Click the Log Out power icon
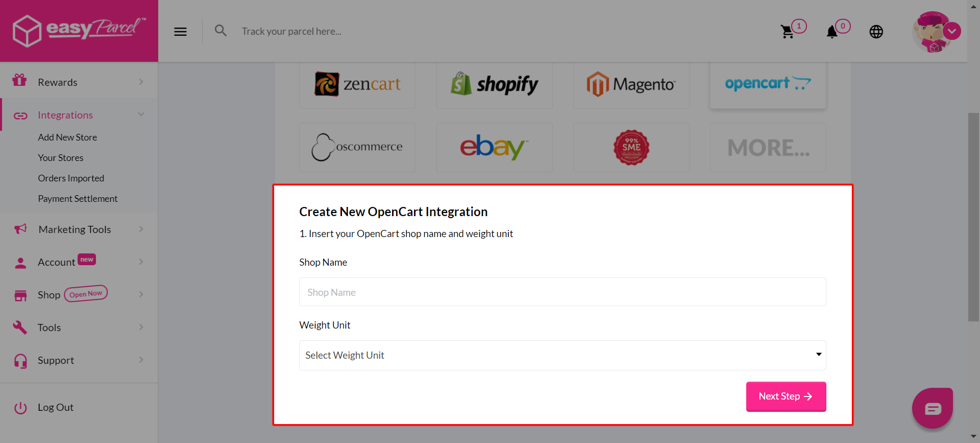This screenshot has height=443, width=980. pyautogui.click(x=20, y=408)
